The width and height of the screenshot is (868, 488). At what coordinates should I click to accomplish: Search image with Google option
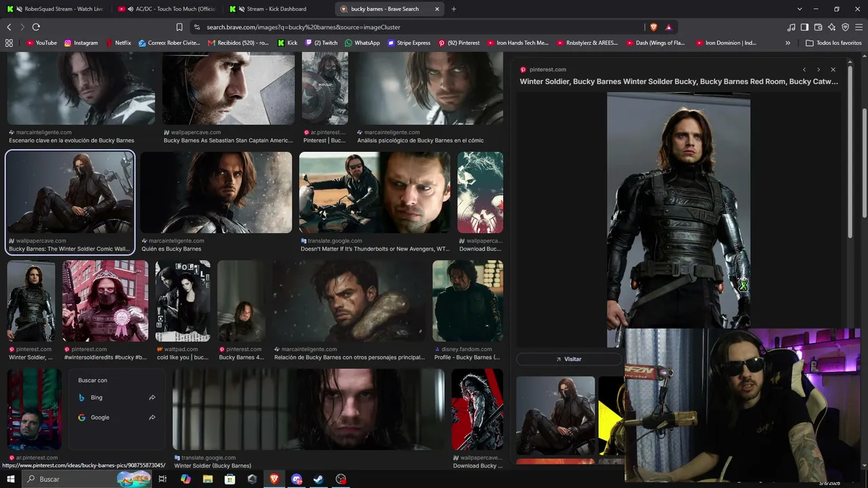(x=117, y=418)
